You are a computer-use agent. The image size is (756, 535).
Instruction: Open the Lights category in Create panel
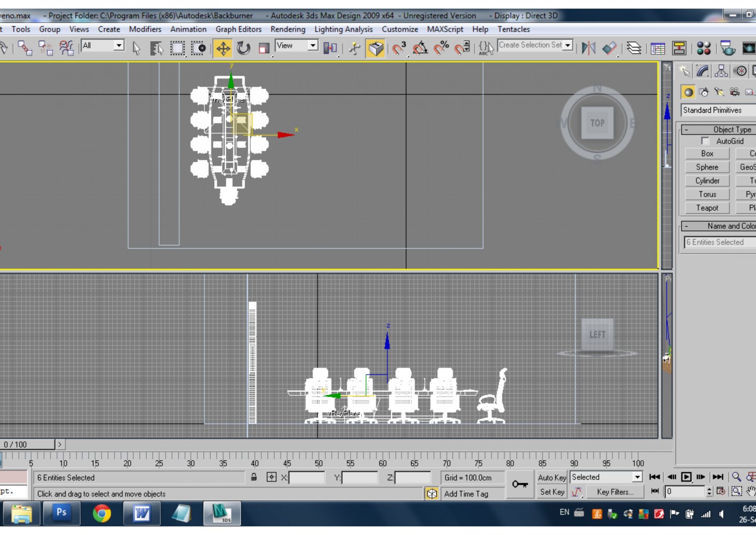pyautogui.click(x=719, y=92)
